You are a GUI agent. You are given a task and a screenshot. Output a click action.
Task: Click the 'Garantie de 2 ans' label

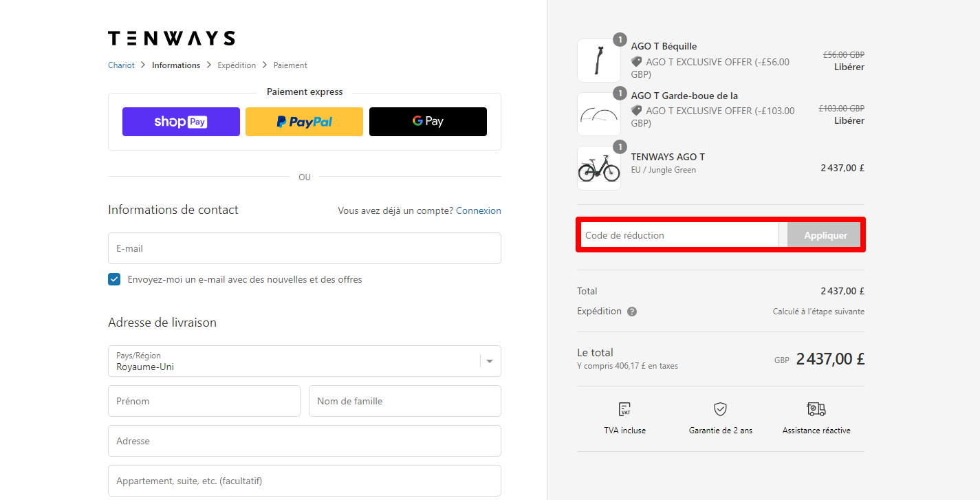click(x=721, y=431)
